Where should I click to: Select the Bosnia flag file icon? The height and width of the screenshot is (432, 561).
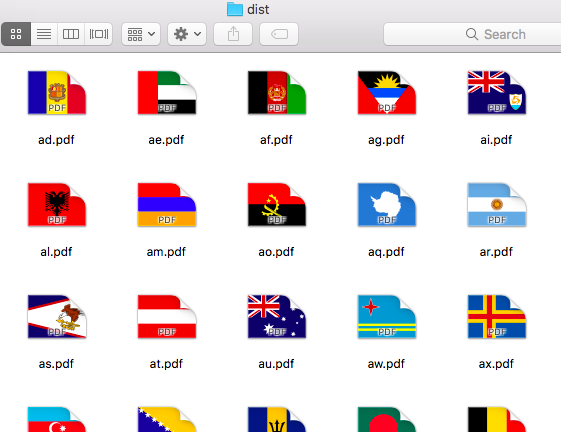pos(167,419)
